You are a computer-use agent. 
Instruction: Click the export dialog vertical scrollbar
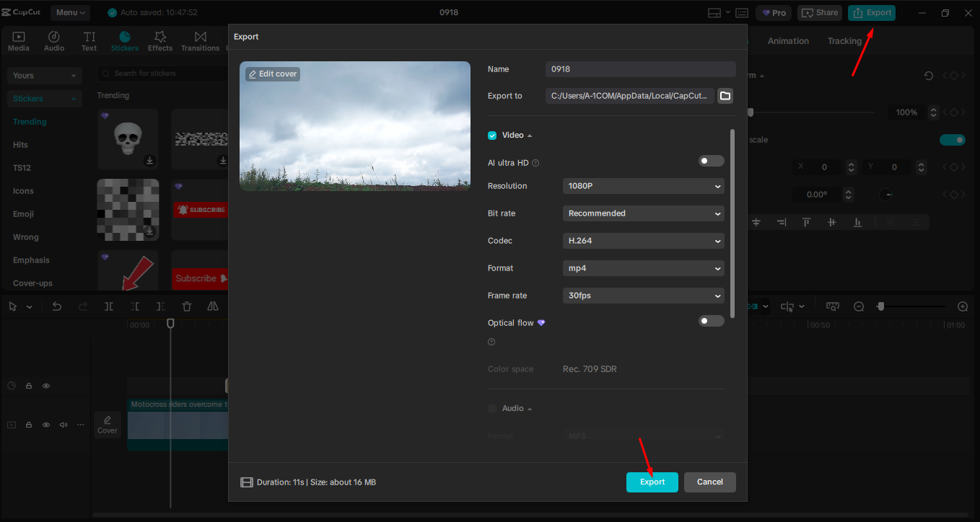[733, 224]
